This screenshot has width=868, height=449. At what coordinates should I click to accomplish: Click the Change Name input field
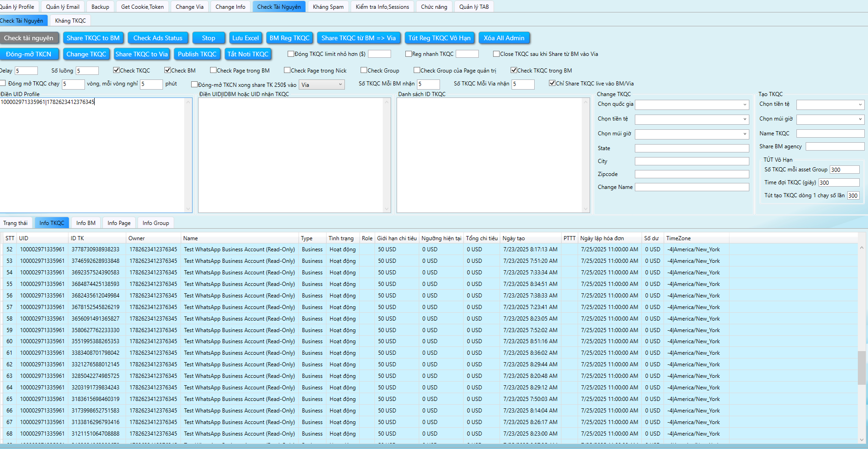pos(692,187)
